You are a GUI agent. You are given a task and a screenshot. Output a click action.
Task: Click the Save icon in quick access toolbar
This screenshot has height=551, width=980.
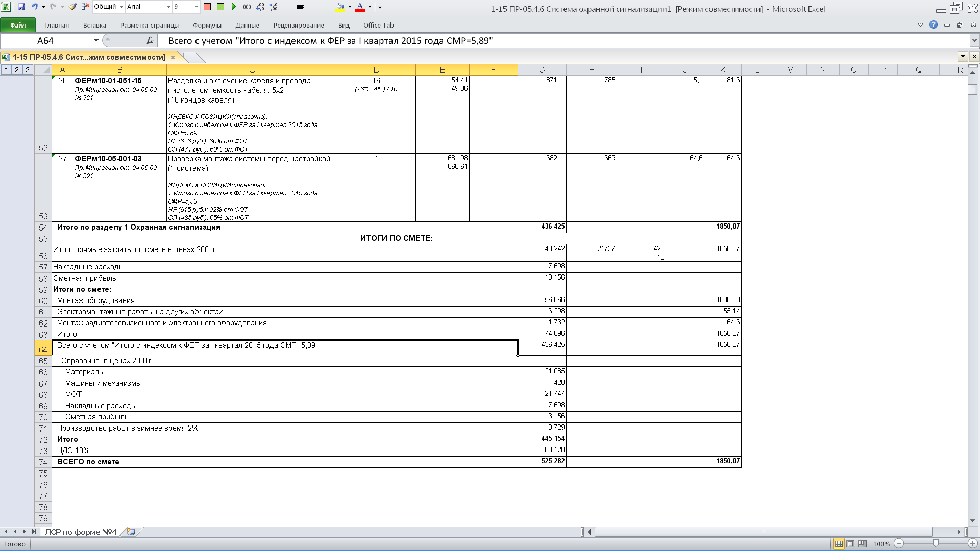(21, 7)
